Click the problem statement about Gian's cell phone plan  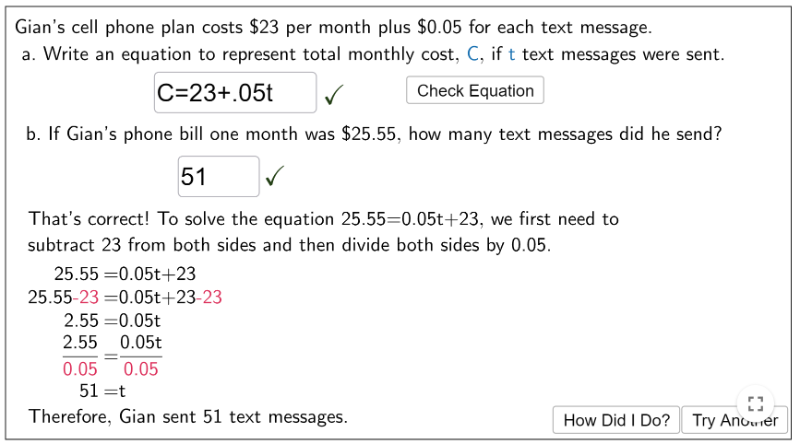(333, 27)
